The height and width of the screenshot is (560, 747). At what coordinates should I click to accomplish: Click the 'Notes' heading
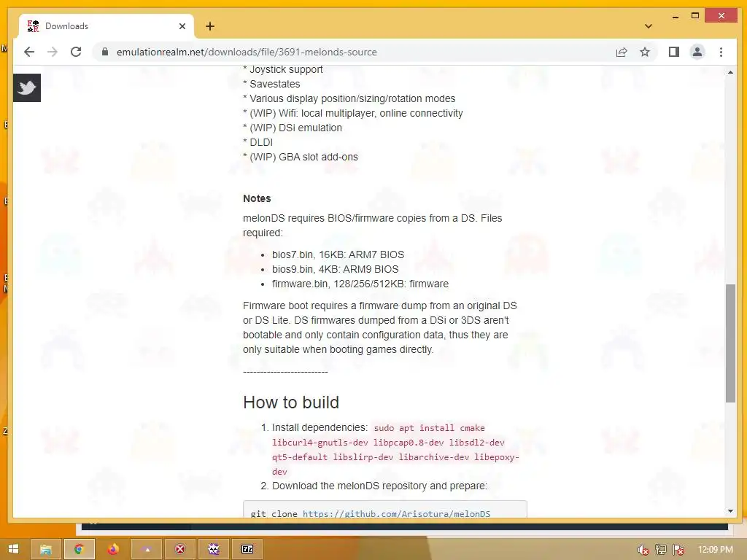click(257, 198)
